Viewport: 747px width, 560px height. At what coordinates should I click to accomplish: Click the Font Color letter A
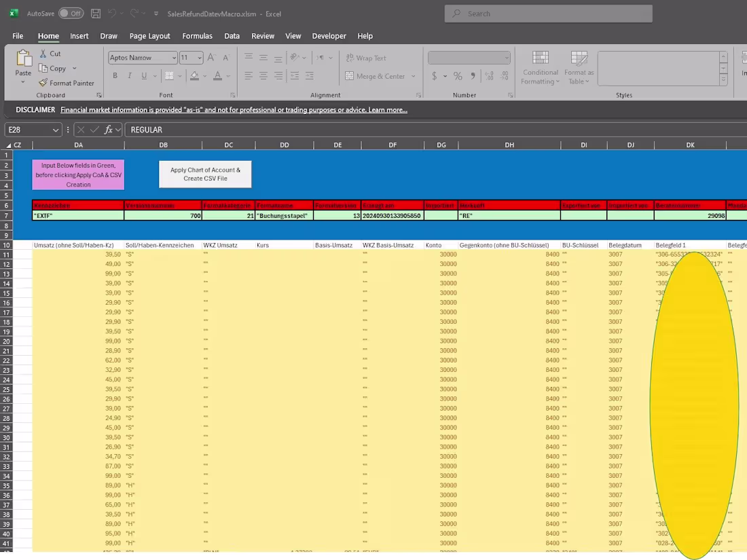pyautogui.click(x=218, y=76)
